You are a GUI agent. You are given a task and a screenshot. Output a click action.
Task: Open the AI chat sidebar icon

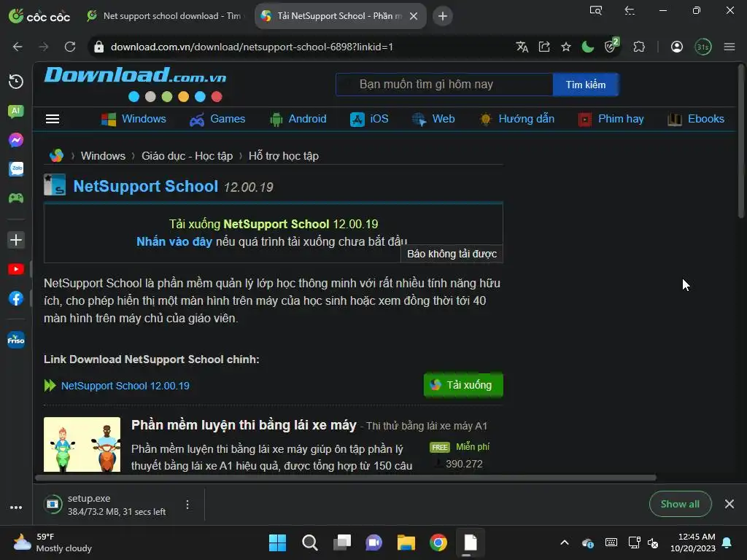pos(16,112)
